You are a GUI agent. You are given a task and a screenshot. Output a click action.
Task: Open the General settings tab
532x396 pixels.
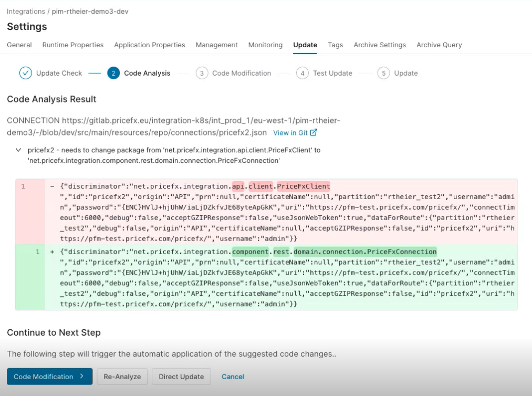pos(19,45)
